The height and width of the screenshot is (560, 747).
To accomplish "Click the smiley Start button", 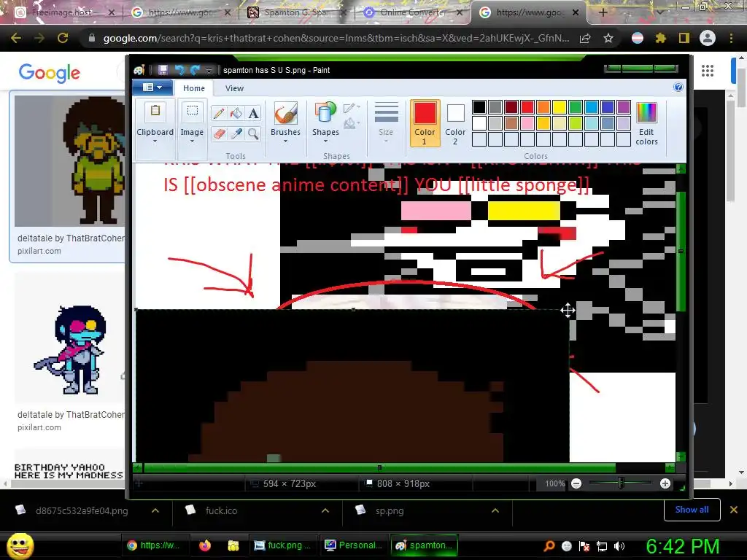I will tap(20, 545).
